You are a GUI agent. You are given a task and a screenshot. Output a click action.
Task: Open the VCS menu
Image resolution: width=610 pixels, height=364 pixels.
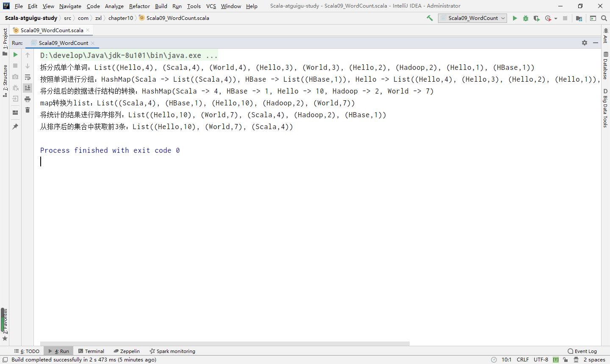(x=211, y=6)
